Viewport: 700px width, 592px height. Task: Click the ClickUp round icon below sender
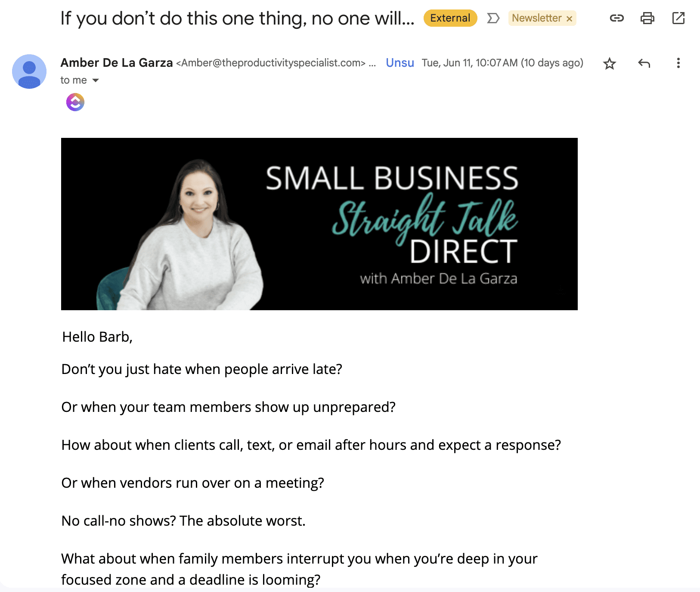(75, 103)
